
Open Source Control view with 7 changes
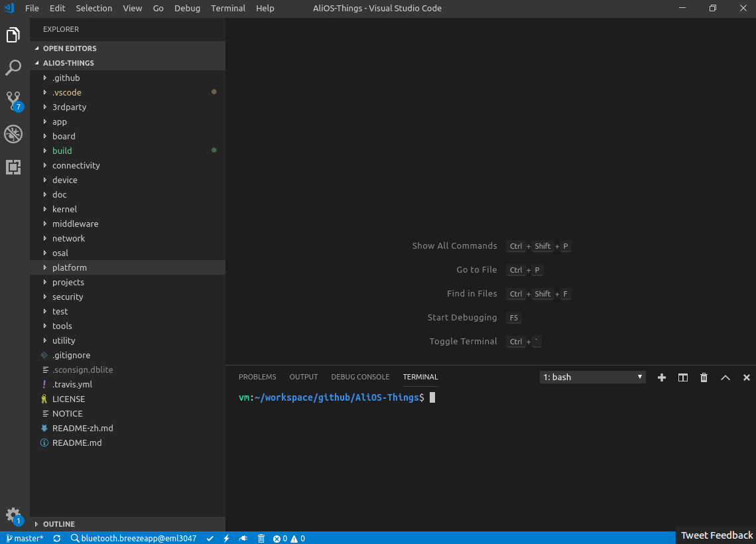[13, 101]
